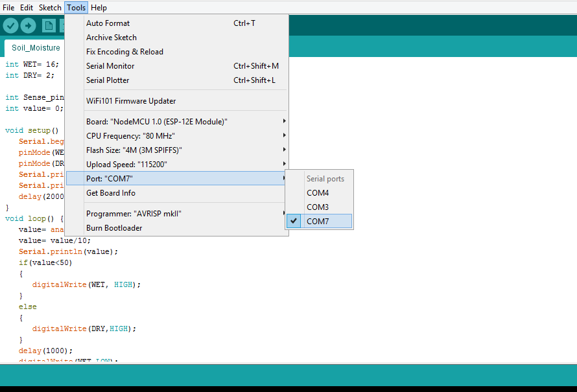The image size is (577, 392).
Task: Click the 'delay(1000);' code line
Action: click(x=45, y=351)
